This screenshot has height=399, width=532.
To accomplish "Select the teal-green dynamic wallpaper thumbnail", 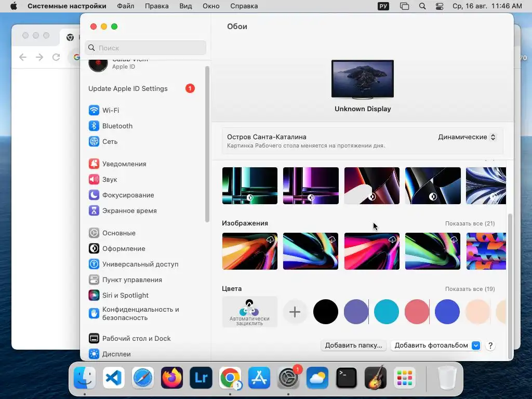I will (x=250, y=185).
